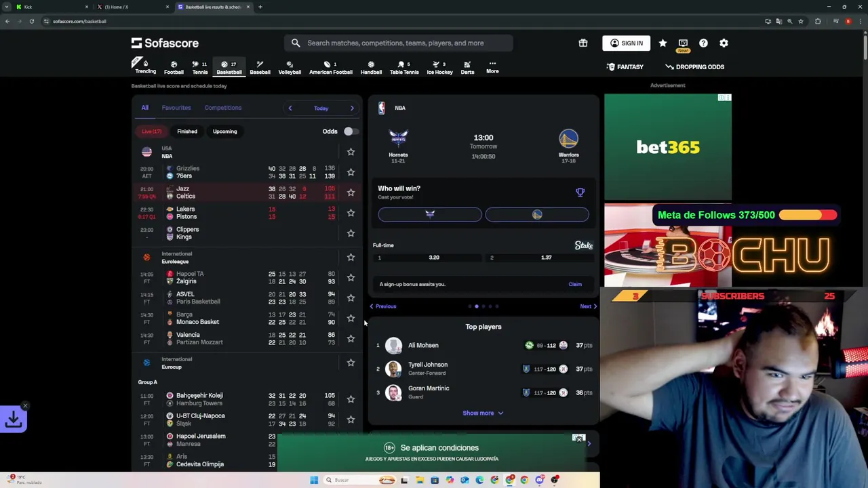This screenshot has height=488, width=868.
Task: Select the All tab
Action: [144, 108]
